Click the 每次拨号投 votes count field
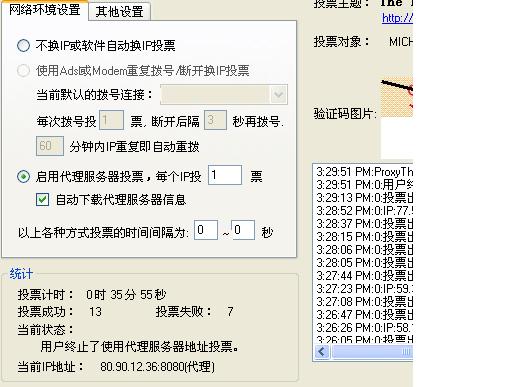 click(x=112, y=120)
